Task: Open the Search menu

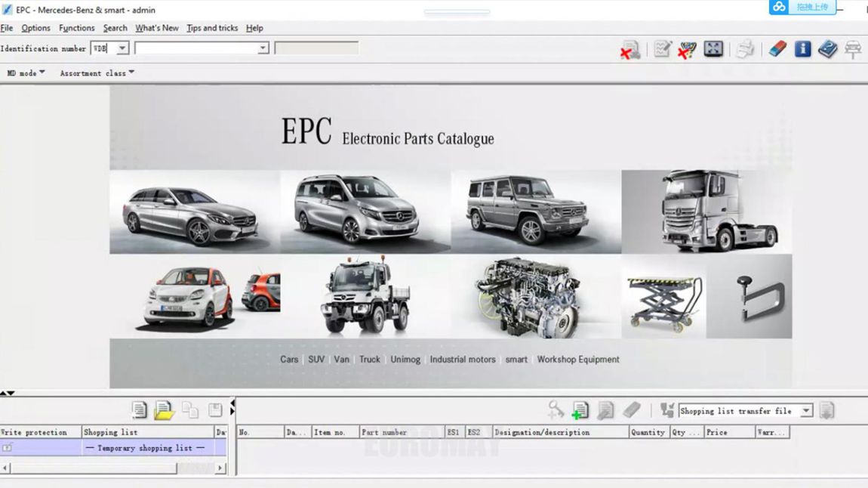Action: tap(115, 28)
